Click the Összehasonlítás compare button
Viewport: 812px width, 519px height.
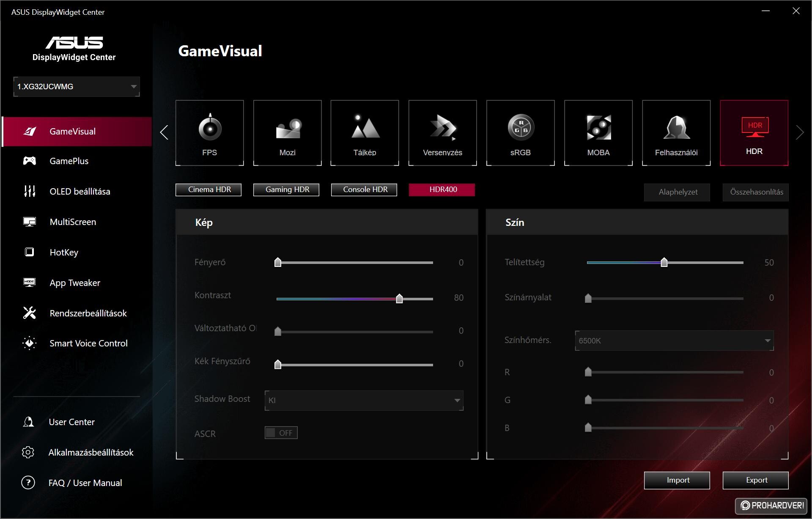click(x=756, y=192)
